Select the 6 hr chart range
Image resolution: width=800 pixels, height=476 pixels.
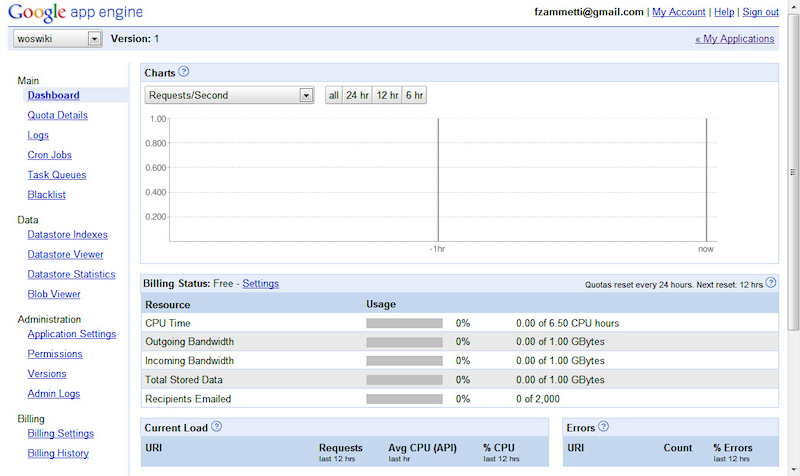tap(414, 95)
